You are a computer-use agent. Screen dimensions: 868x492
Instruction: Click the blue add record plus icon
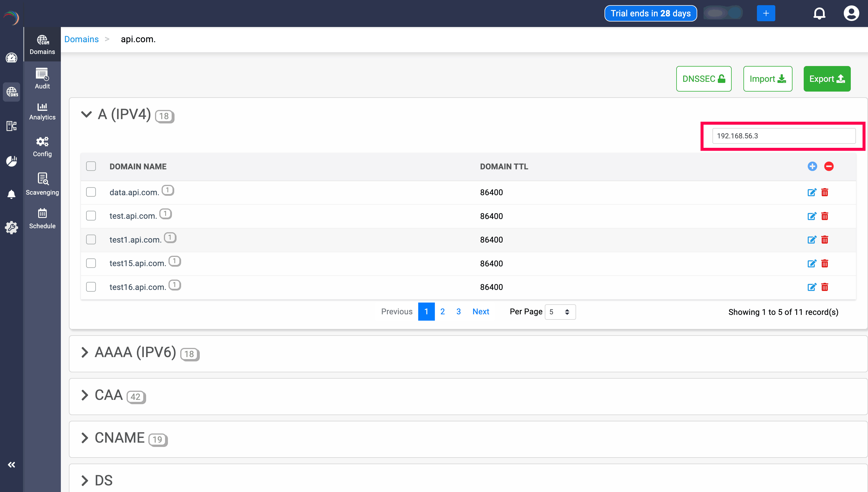[812, 166]
